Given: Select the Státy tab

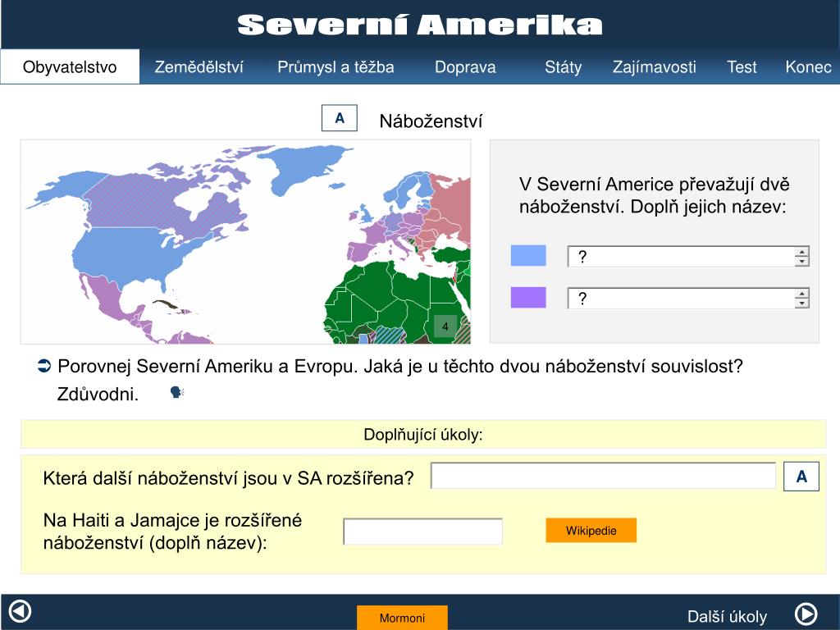Looking at the screenshot, I should [563, 67].
